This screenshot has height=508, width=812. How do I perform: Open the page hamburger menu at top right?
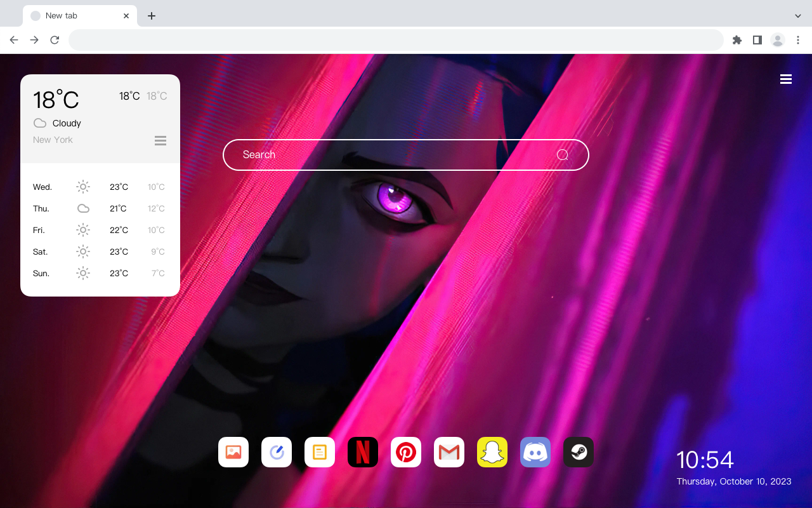[786, 79]
